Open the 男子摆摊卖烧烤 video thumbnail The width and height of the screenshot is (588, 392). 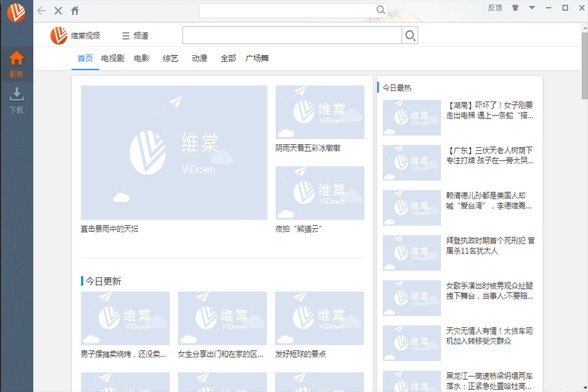click(x=125, y=318)
